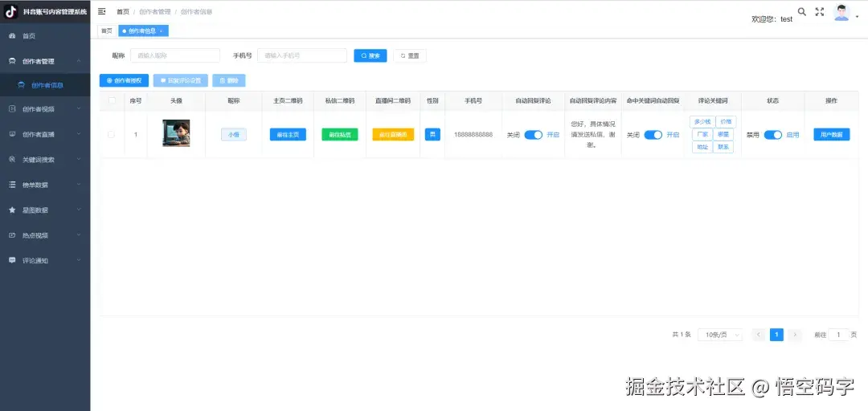Viewport: 868px width, 411px height.
Task: Close the 创作者信息 tab with its x
Action: 161,31
